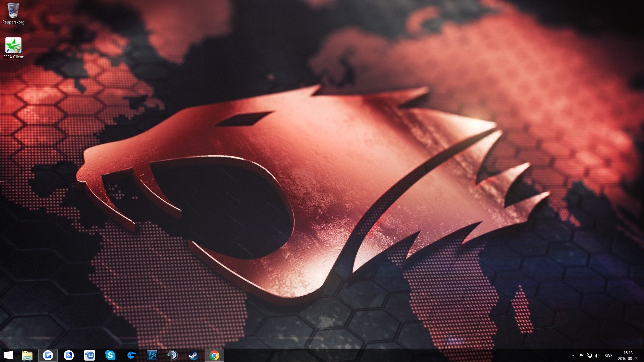644x362 pixels.
Task: Open the network connection tray icon
Action: tap(589, 356)
